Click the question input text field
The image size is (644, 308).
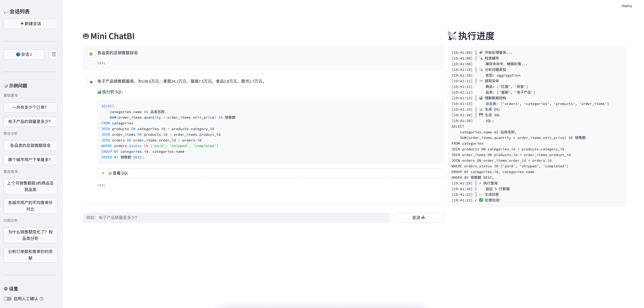point(236,218)
